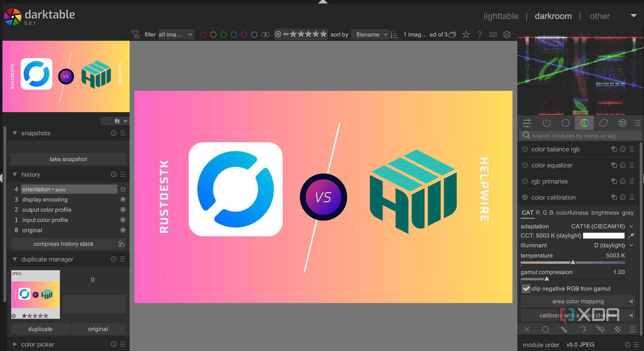Show active modules power icon tab
This screenshot has height=351, width=644.
546,123
